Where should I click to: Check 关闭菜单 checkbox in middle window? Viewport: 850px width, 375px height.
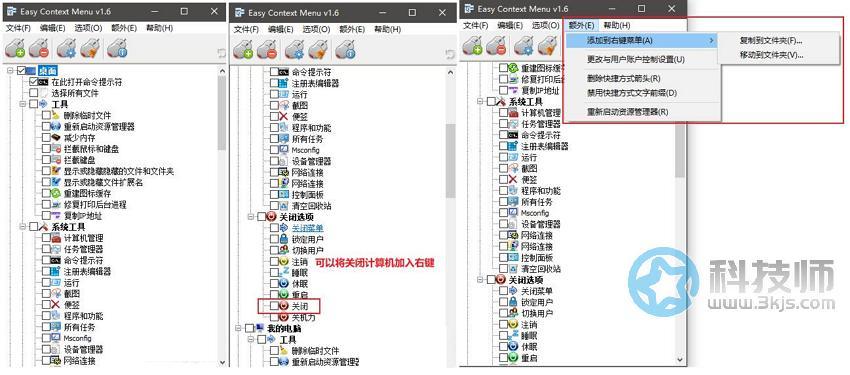(x=273, y=228)
